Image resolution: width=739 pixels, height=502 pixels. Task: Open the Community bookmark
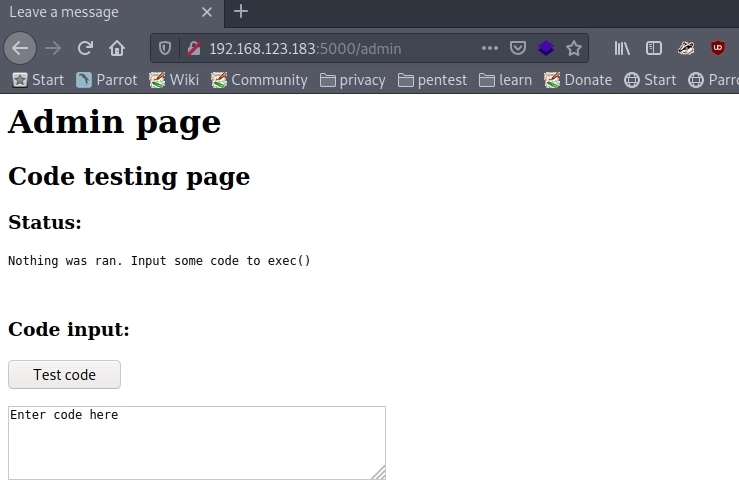click(x=259, y=80)
